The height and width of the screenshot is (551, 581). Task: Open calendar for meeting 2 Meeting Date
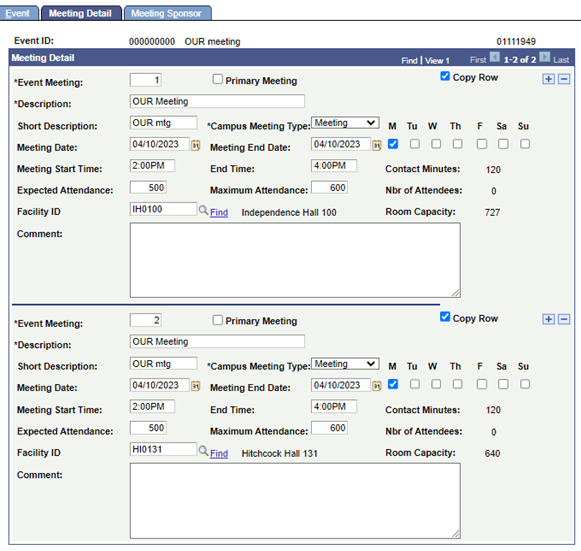196,386
